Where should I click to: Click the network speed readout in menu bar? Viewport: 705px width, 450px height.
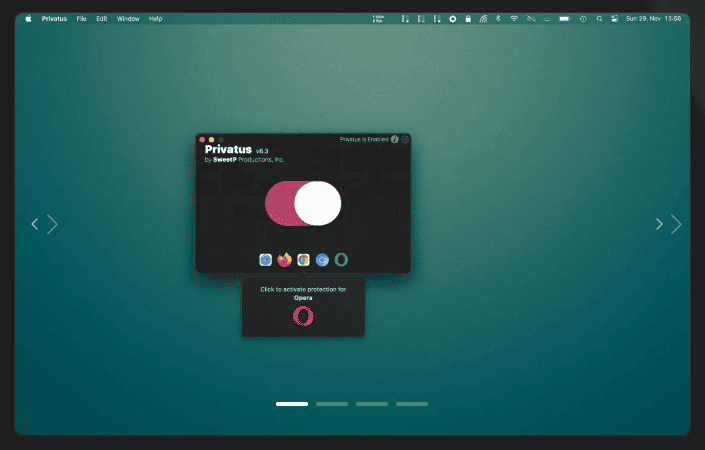click(x=378, y=19)
